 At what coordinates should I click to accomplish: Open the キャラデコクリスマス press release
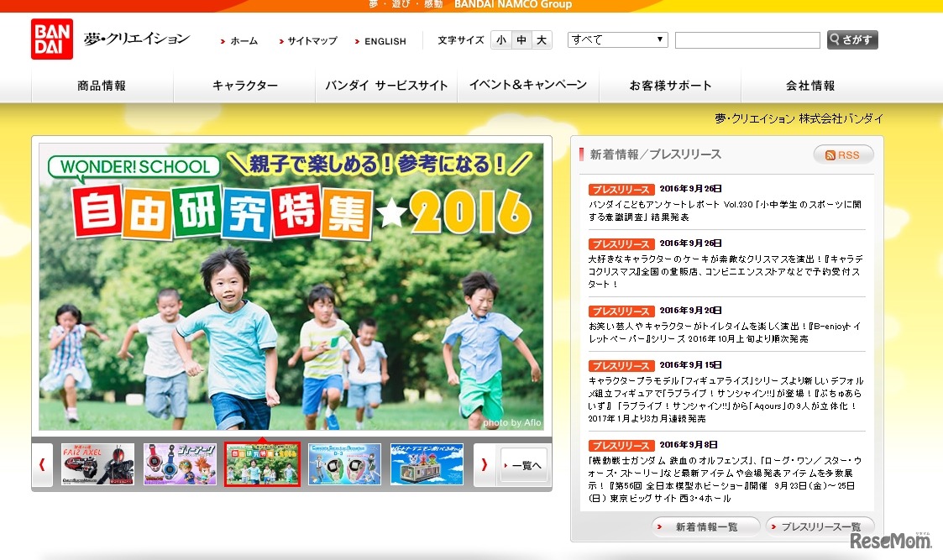point(725,271)
